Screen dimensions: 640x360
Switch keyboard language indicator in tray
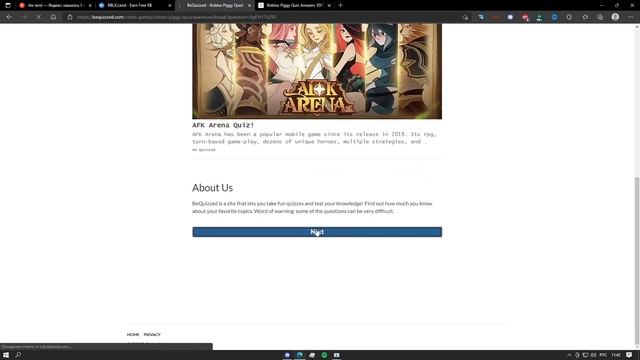click(x=603, y=355)
